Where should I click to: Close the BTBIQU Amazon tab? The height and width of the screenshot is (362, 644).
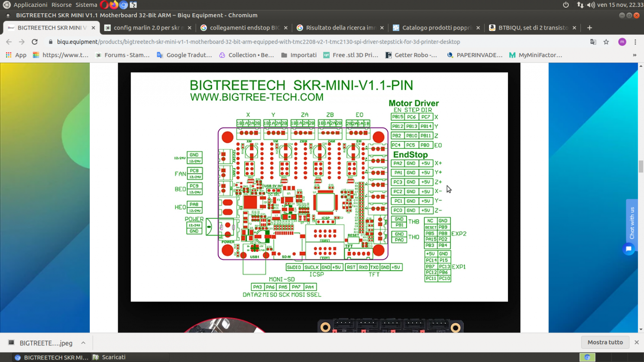[x=574, y=27]
